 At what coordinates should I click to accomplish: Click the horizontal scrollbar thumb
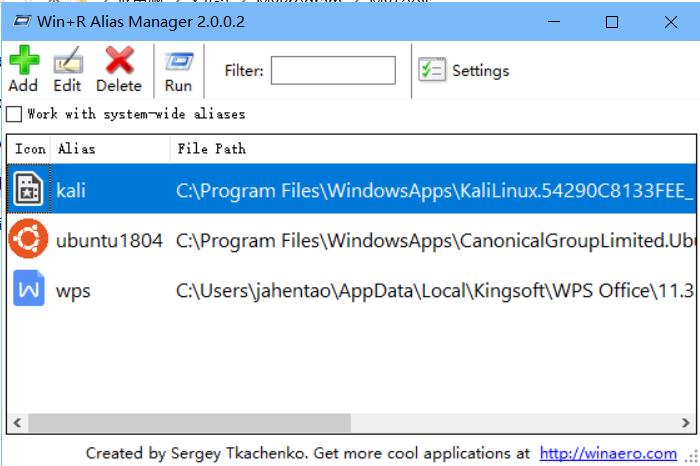pos(189,422)
